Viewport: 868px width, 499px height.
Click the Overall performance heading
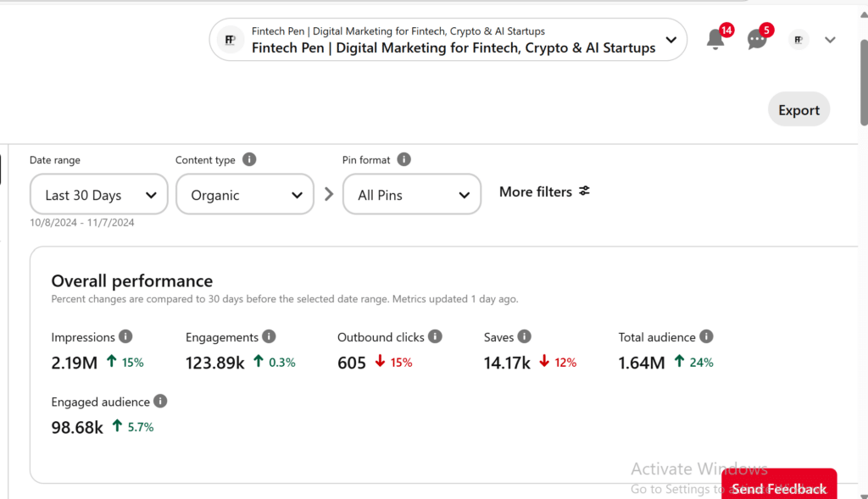coord(131,281)
